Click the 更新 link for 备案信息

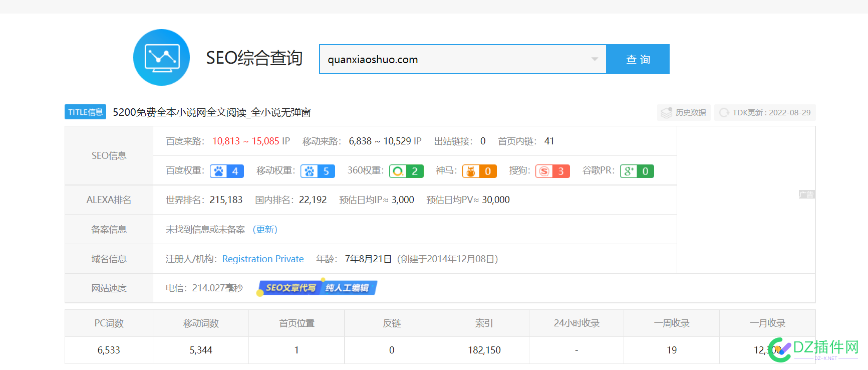point(265,229)
